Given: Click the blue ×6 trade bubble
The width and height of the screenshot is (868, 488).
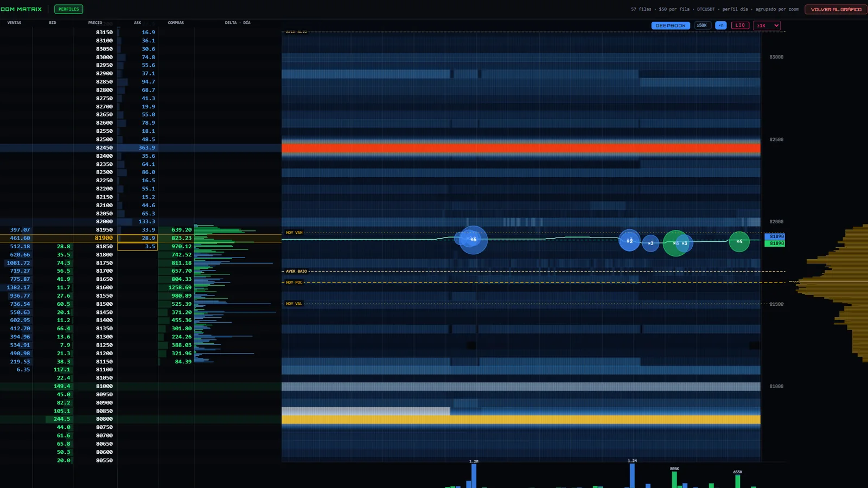Looking at the screenshot, I should (473, 240).
